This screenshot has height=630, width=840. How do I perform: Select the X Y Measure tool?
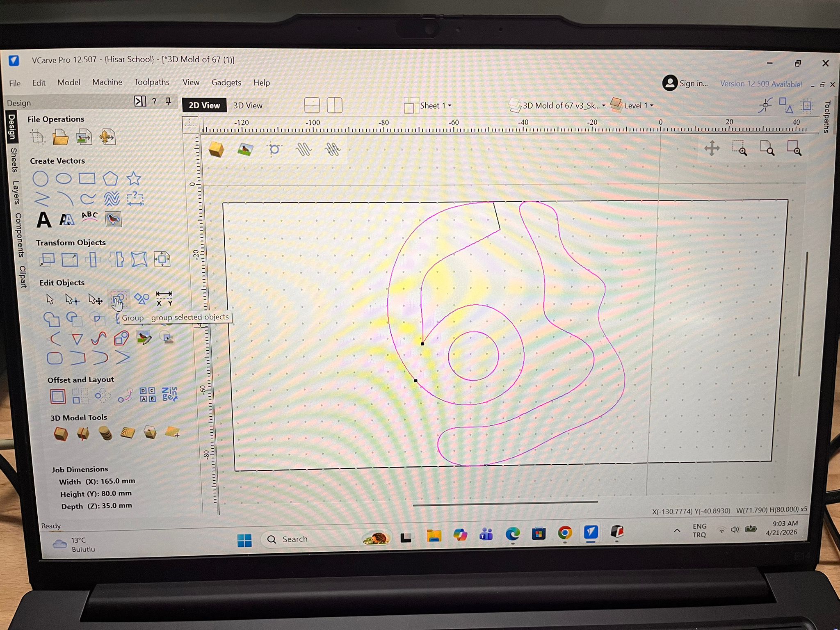coord(164,299)
